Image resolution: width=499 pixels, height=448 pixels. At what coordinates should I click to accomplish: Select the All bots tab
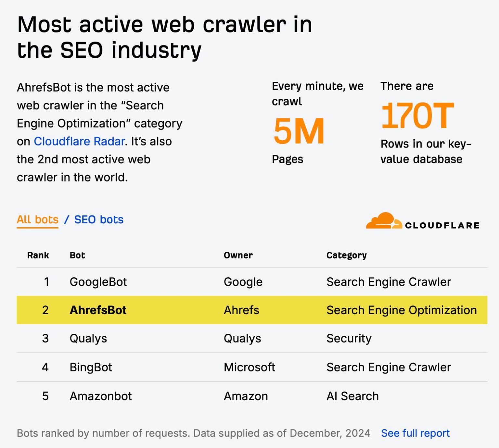pyautogui.click(x=38, y=219)
